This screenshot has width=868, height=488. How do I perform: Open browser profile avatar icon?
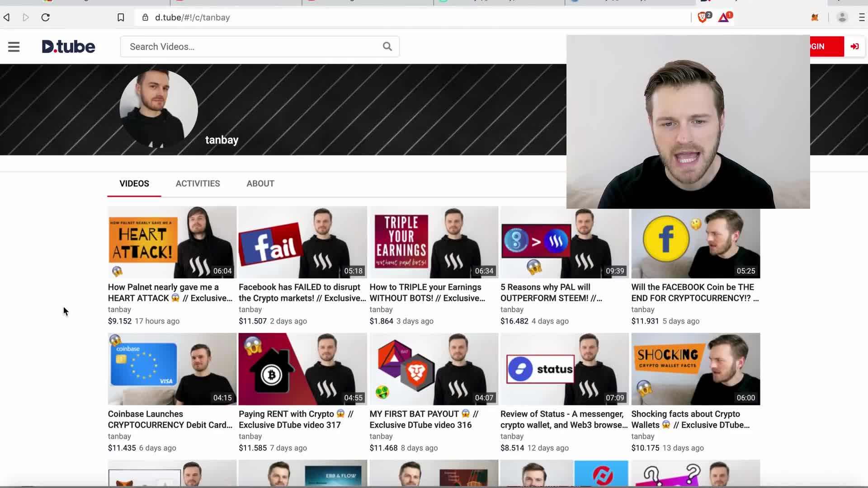[x=842, y=17]
